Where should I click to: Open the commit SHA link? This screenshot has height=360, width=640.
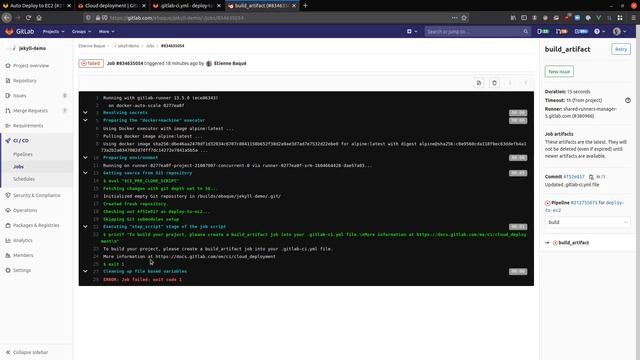click(x=574, y=177)
